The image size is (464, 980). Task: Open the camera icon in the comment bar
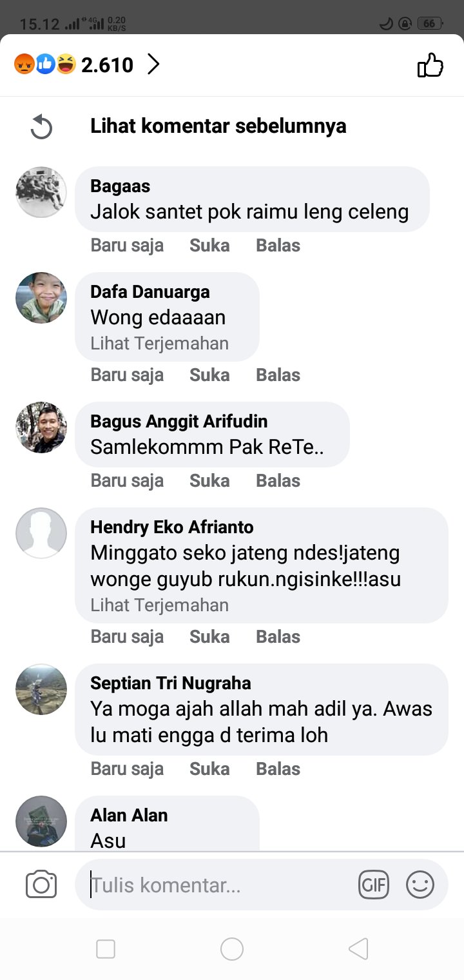point(41,885)
